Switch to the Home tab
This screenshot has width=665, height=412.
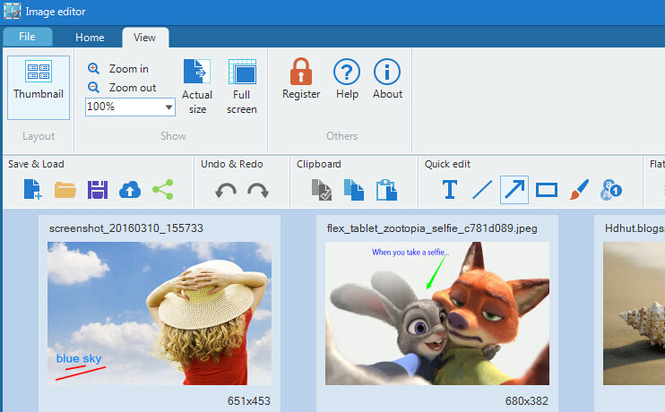(x=89, y=37)
